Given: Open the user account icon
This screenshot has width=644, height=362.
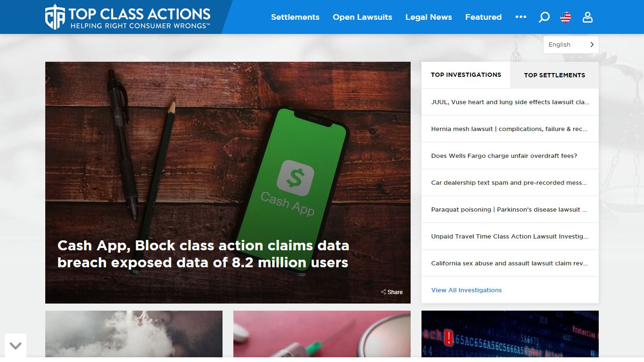Looking at the screenshot, I should point(587,17).
